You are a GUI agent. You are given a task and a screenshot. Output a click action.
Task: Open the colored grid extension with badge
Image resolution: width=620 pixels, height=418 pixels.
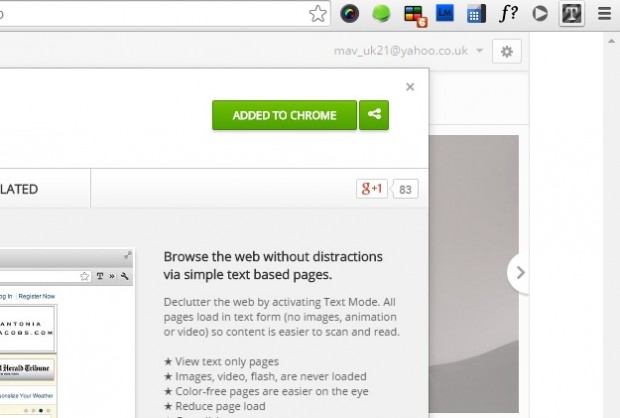(x=414, y=15)
